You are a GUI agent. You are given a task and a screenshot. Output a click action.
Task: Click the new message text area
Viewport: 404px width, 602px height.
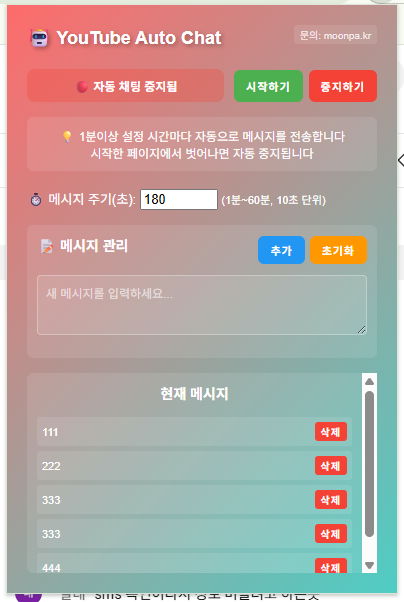[202, 305]
